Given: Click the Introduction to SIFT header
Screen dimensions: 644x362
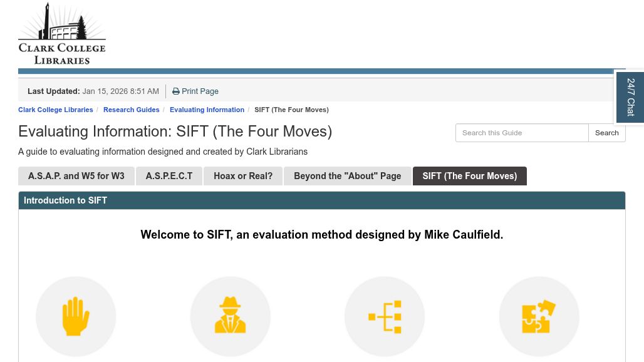Looking at the screenshot, I should pos(66,200).
